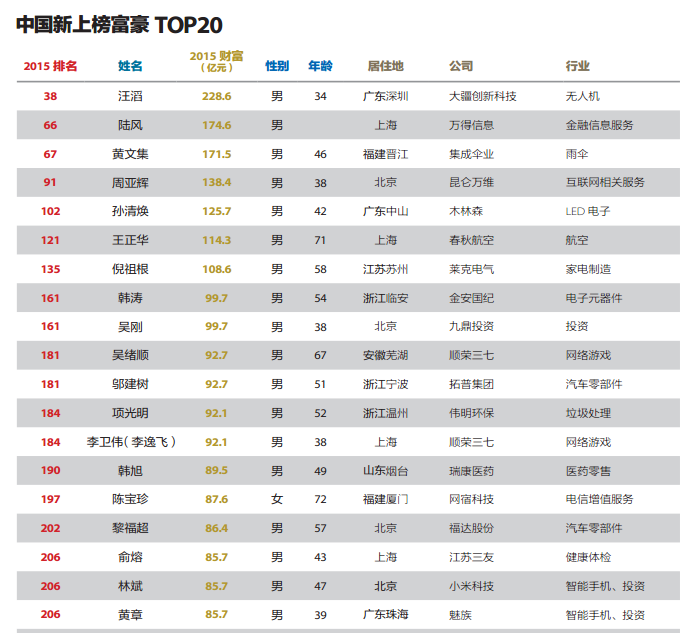This screenshot has height=633, width=682.
Task: Select the name 孙清焕
Action: click(x=130, y=211)
